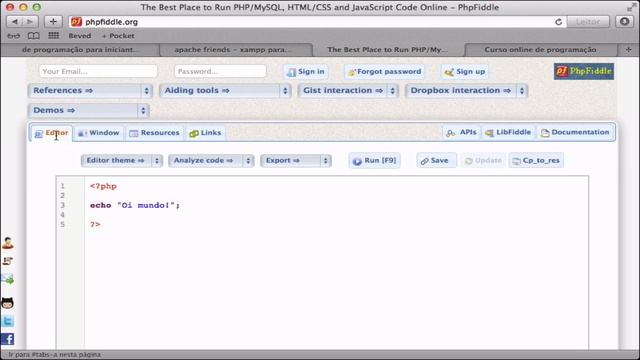This screenshot has height=360, width=640.
Task: Click the Leitor reader button
Action: [x=588, y=22]
